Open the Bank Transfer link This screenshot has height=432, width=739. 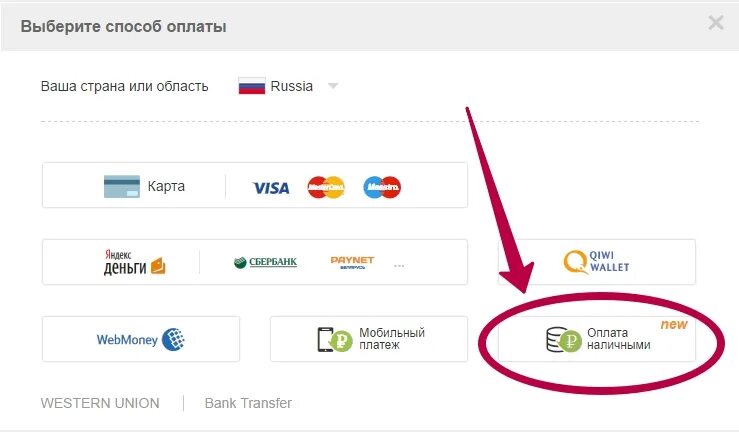248,403
